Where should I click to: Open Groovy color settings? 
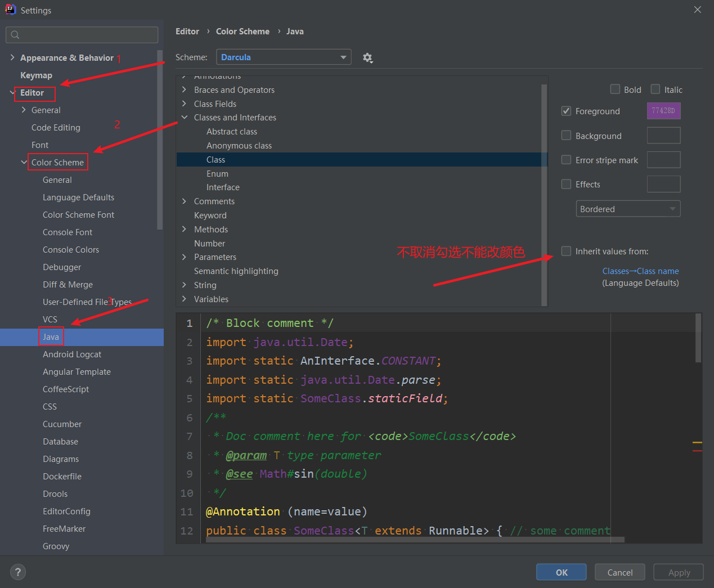[x=56, y=546]
